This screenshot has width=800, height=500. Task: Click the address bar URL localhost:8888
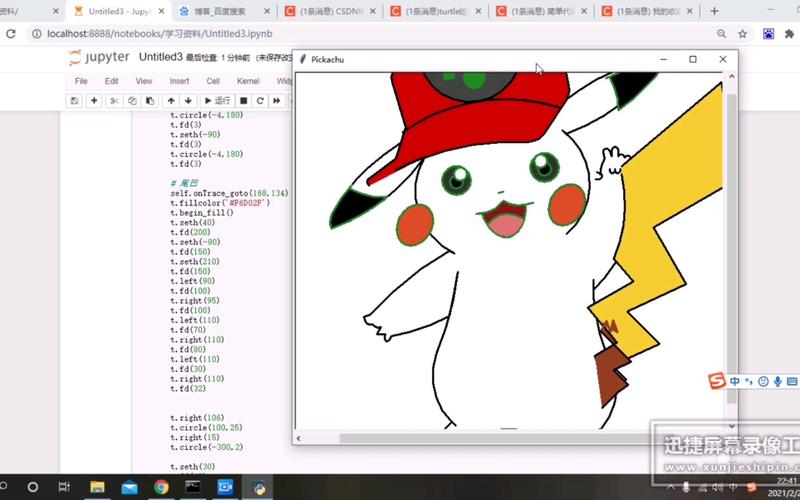(x=160, y=34)
